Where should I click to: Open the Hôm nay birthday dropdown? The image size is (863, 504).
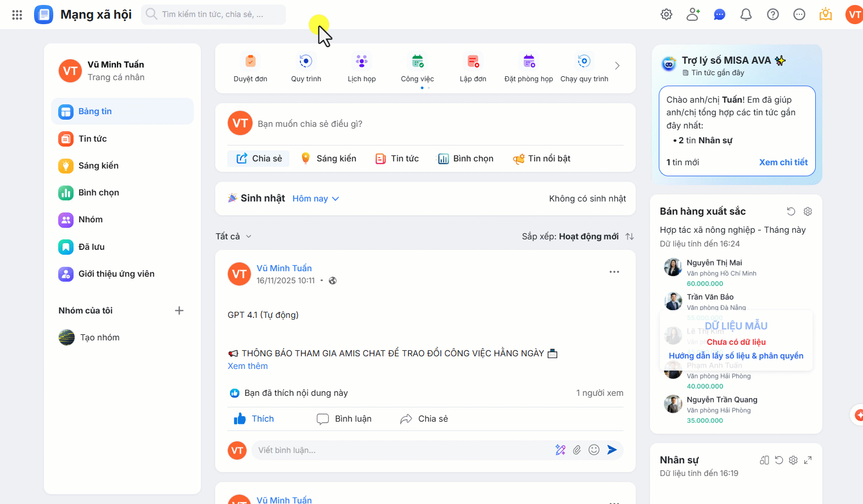[x=316, y=199]
